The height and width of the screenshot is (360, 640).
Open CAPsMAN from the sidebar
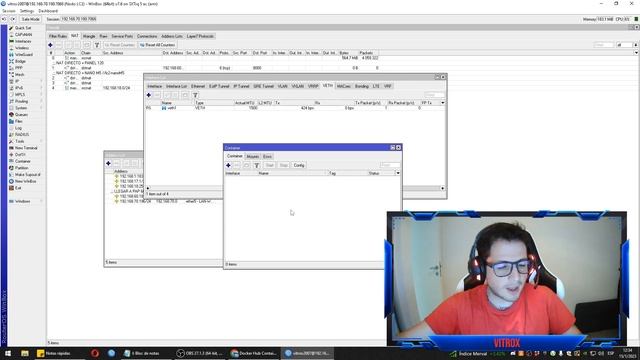coord(23,35)
